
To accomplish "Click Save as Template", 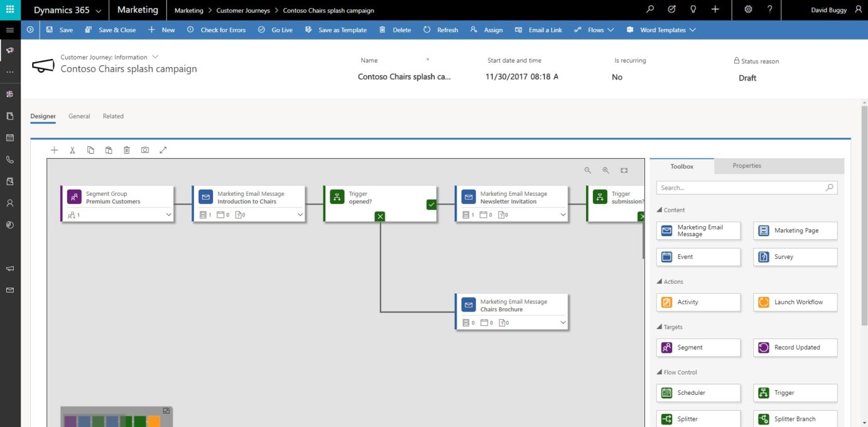I will coord(335,30).
